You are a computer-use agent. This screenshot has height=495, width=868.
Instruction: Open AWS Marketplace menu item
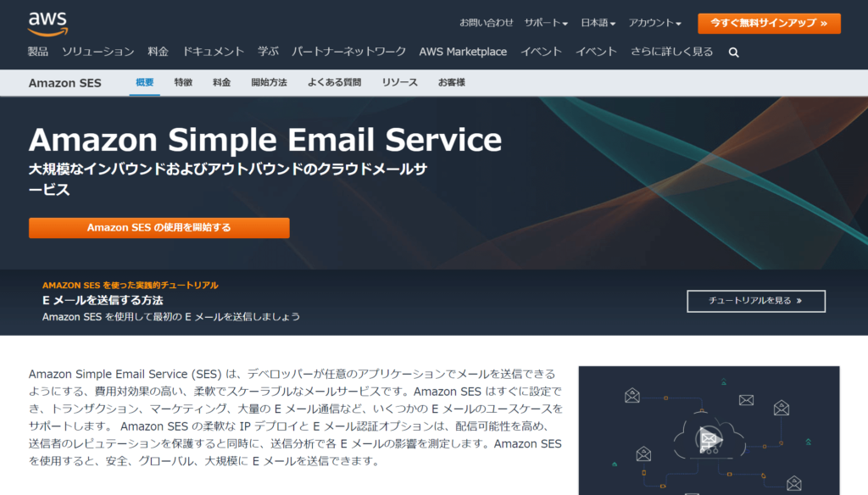(463, 52)
